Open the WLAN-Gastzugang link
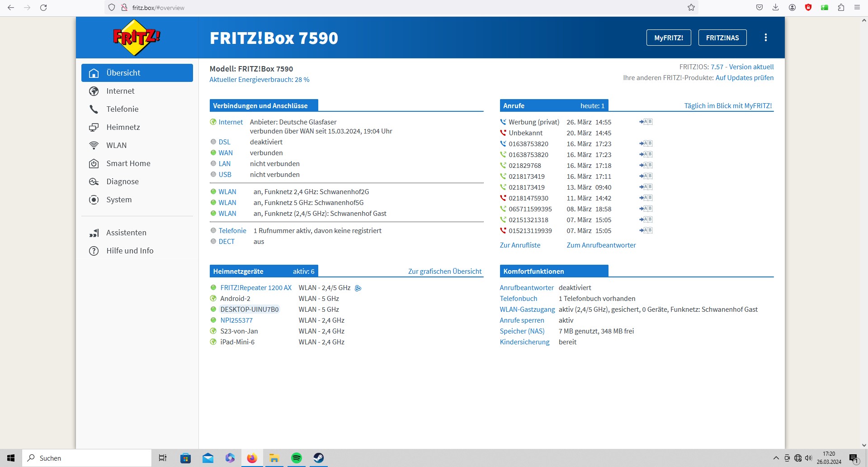This screenshot has width=868, height=467. (527, 309)
